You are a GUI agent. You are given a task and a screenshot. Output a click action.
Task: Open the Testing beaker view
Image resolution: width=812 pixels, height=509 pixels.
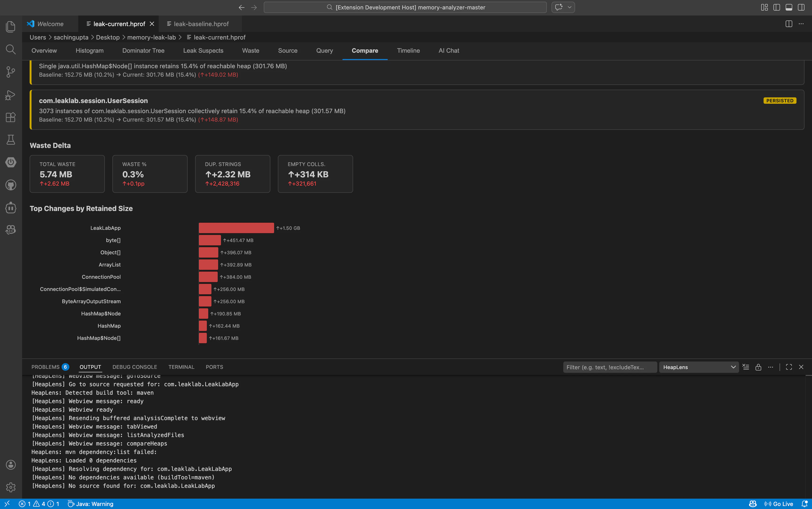pos(10,140)
